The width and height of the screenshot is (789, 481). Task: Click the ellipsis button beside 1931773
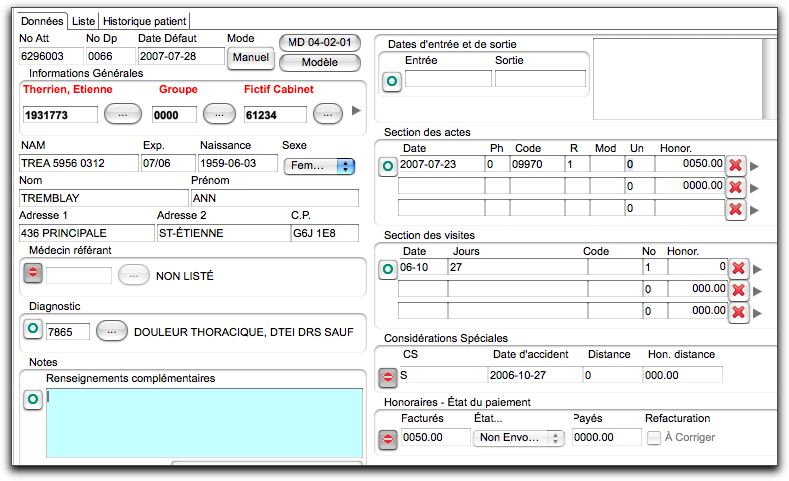pos(121,114)
